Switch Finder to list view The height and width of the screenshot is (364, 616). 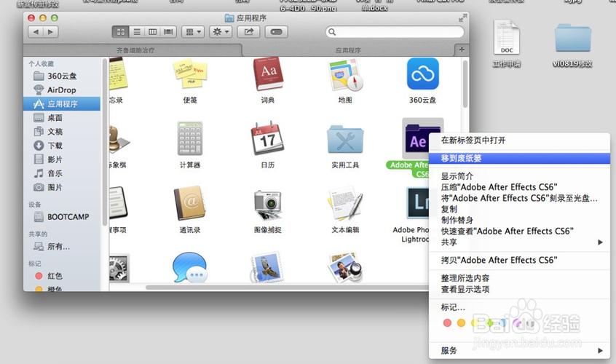(137, 32)
